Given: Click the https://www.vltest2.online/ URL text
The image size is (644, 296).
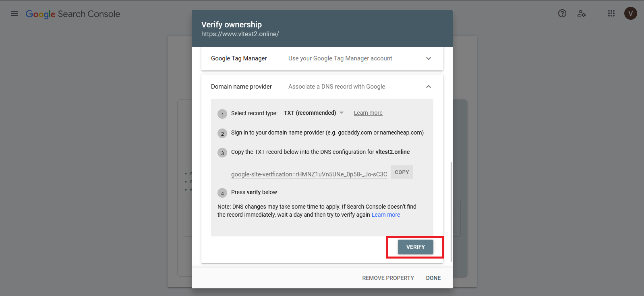Looking at the screenshot, I should pos(240,34).
